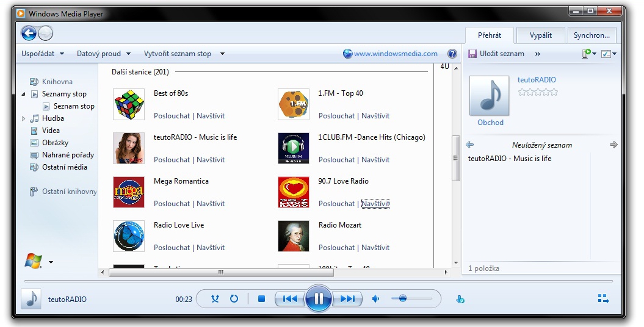Image resolution: width=644 pixels, height=327 pixels.
Task: Click the Radio Mozart portrait thumbnail
Action: point(294,236)
